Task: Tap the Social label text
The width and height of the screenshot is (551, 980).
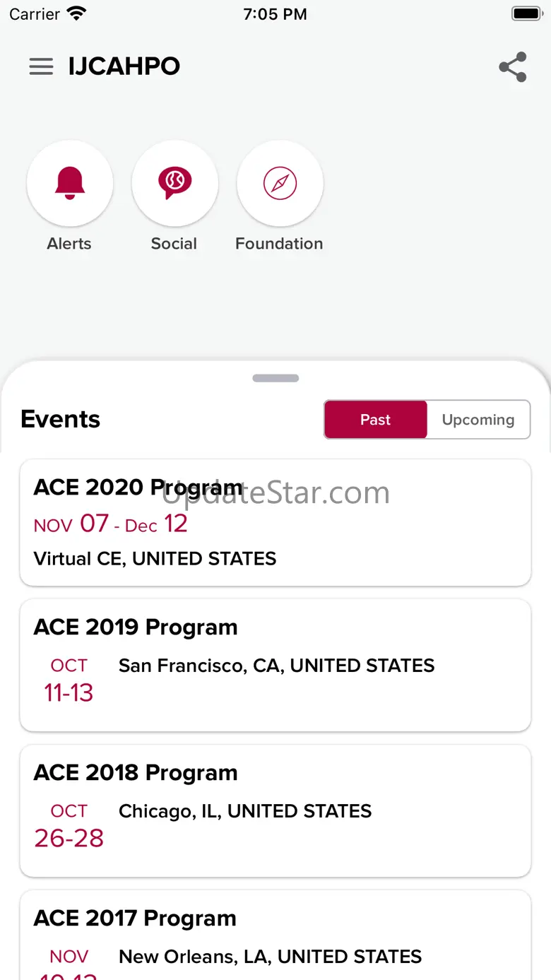Action: (x=174, y=244)
